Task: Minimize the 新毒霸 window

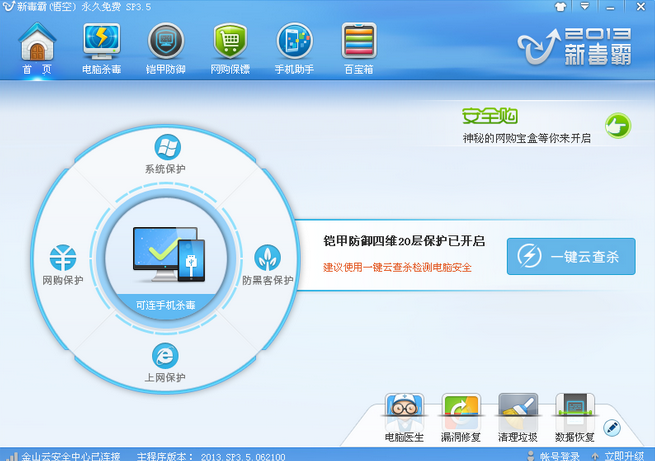Action: tap(610, 7)
